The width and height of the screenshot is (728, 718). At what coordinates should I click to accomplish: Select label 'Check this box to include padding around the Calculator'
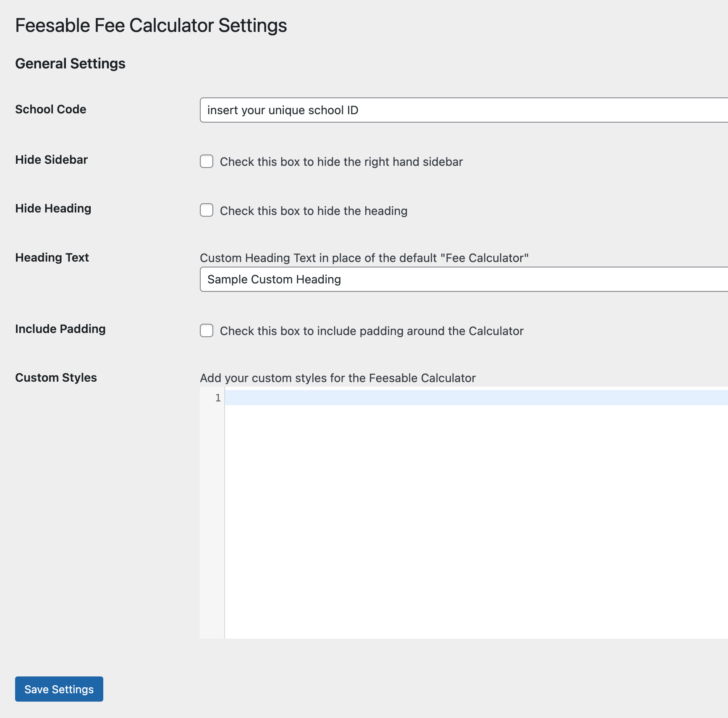click(372, 331)
